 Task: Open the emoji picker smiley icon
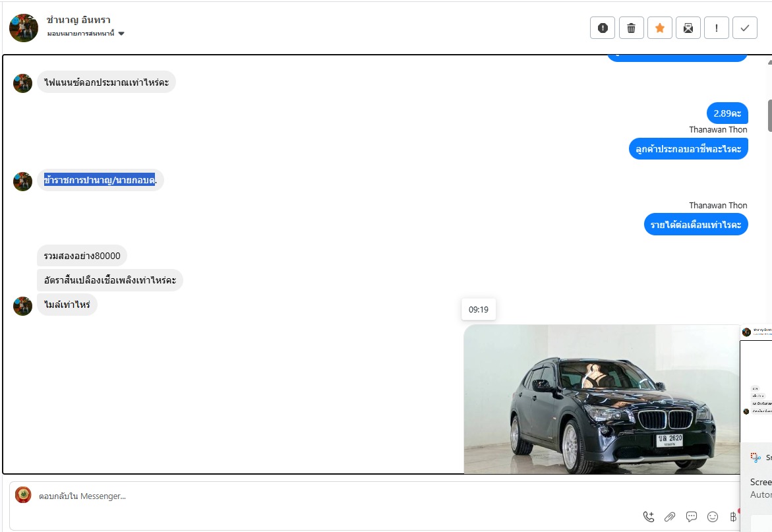(713, 516)
